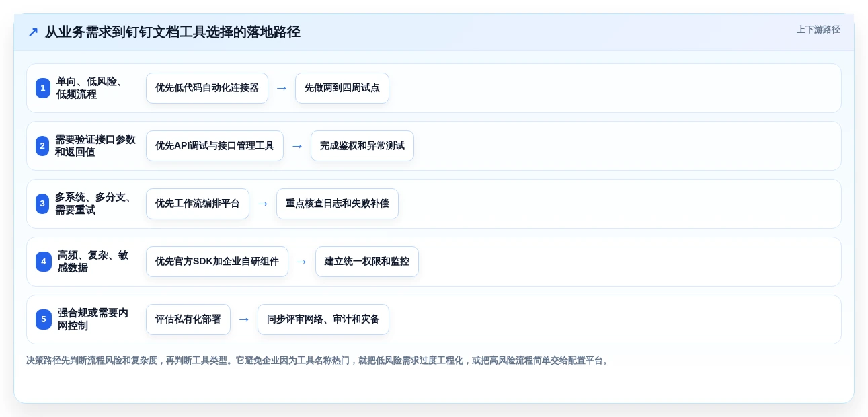Click 优先API调试与接口管理工具 box

[x=214, y=146]
